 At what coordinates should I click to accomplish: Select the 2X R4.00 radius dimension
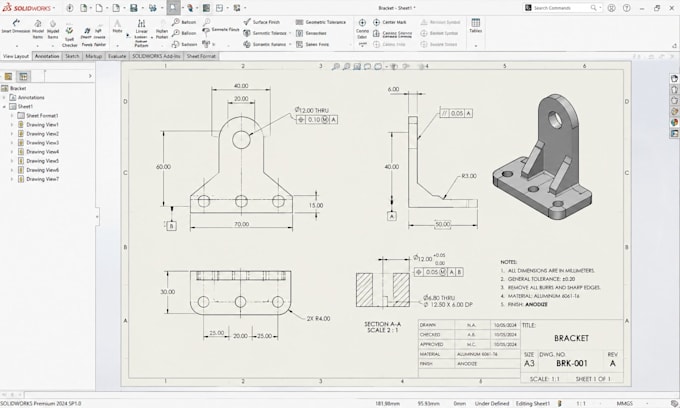coord(318,318)
